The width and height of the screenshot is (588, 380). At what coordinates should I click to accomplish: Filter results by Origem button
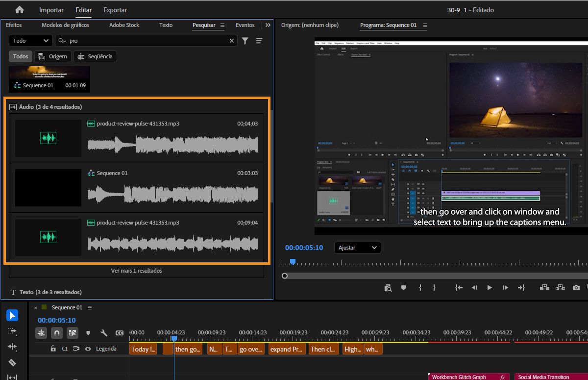(x=53, y=56)
